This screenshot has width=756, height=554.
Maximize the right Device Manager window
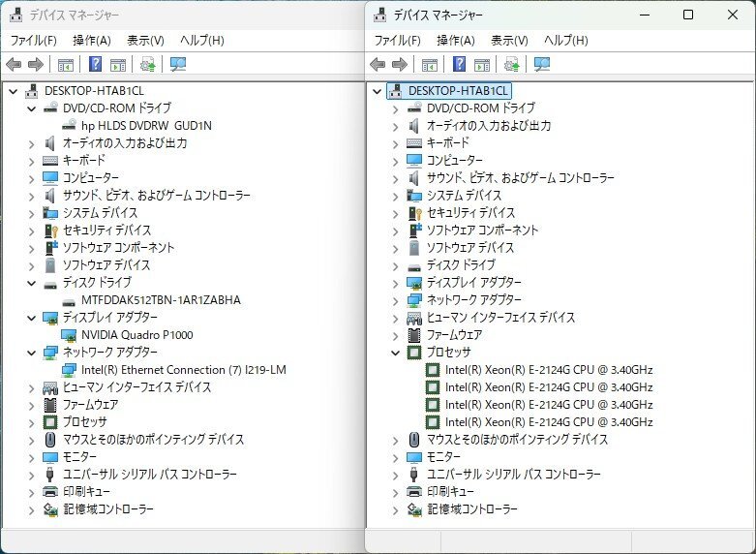pos(688,15)
